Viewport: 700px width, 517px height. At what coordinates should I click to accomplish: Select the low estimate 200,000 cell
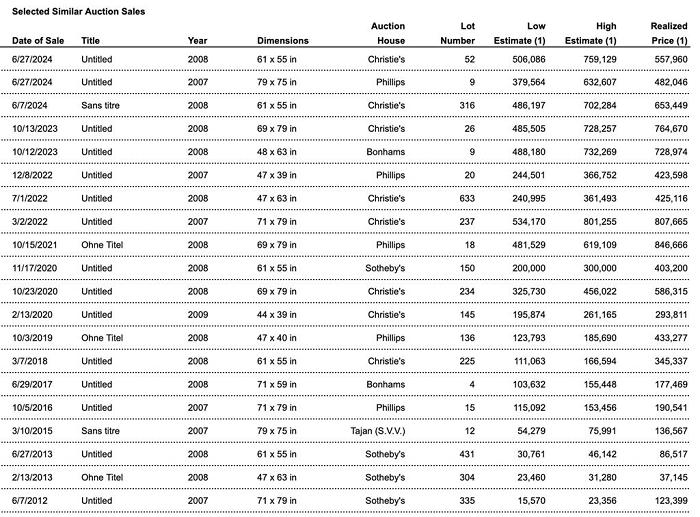529,268
